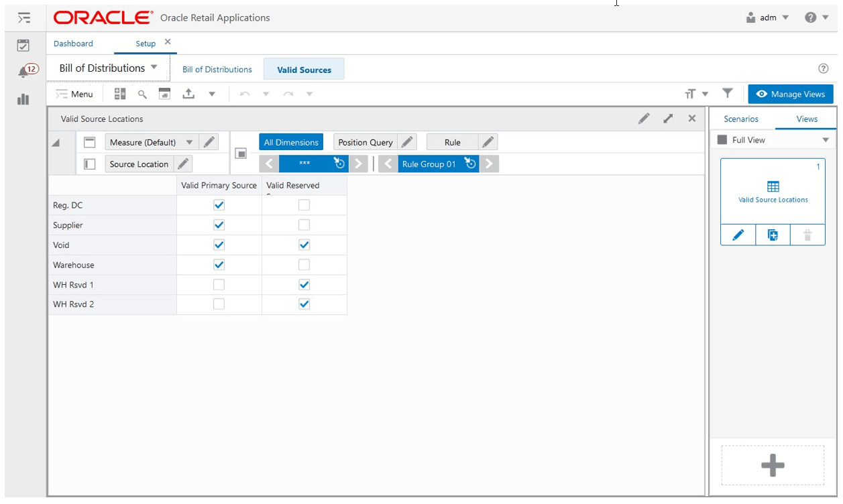
Task: Click the layout grid toolbar icon
Action: pos(120,94)
